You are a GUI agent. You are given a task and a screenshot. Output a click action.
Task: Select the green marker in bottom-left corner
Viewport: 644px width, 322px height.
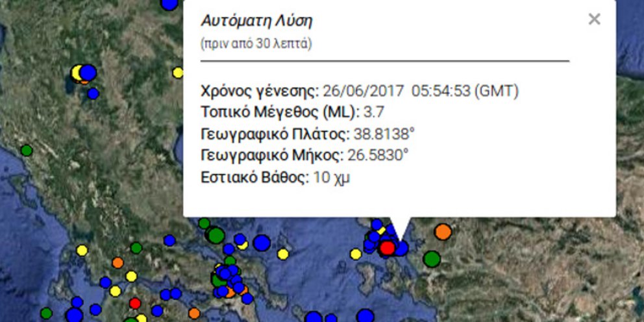[46, 313]
